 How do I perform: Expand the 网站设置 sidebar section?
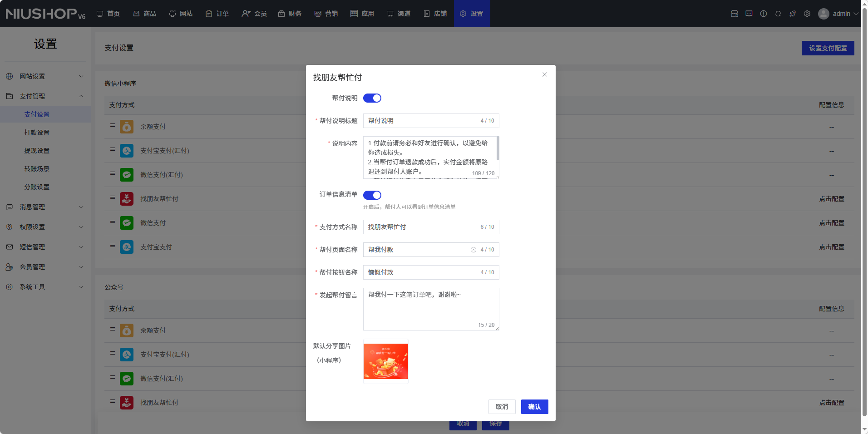click(x=45, y=76)
